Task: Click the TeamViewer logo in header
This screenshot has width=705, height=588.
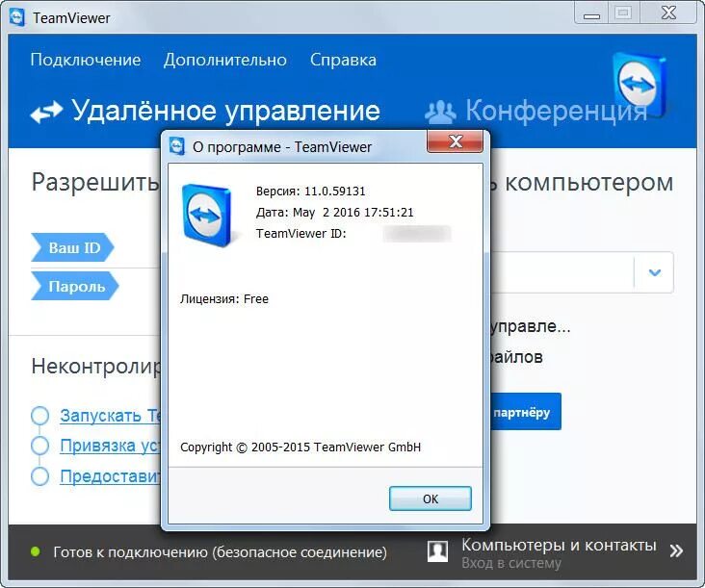Action: (x=640, y=84)
